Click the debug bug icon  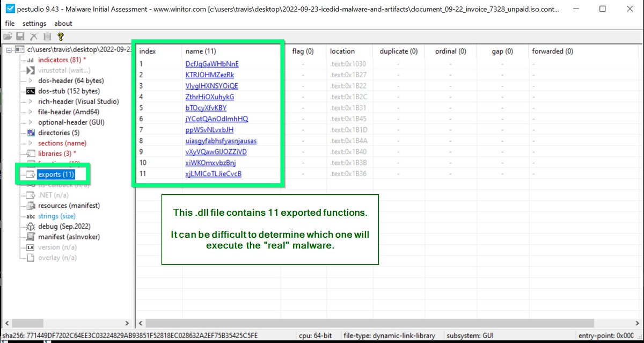[x=31, y=227]
